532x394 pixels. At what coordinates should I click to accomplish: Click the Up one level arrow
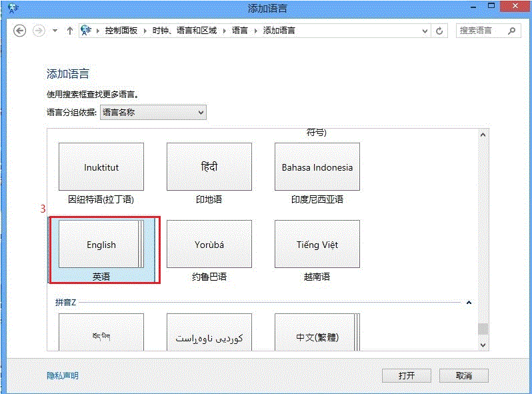click(x=70, y=31)
